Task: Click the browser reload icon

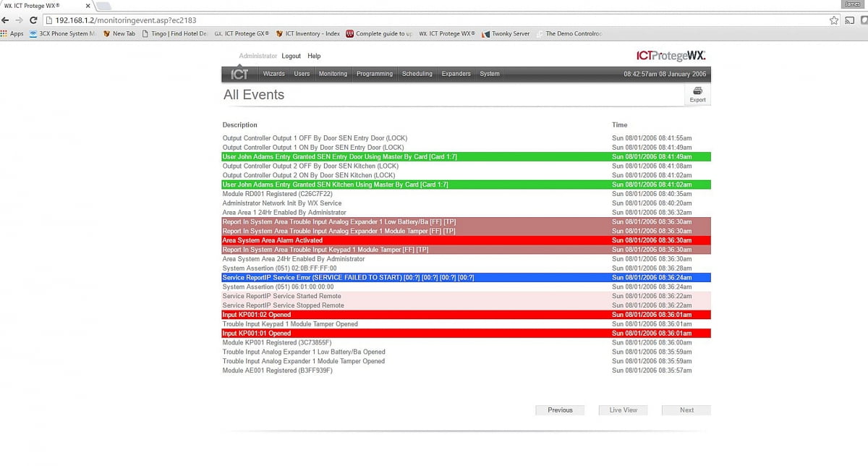Action: (34, 20)
